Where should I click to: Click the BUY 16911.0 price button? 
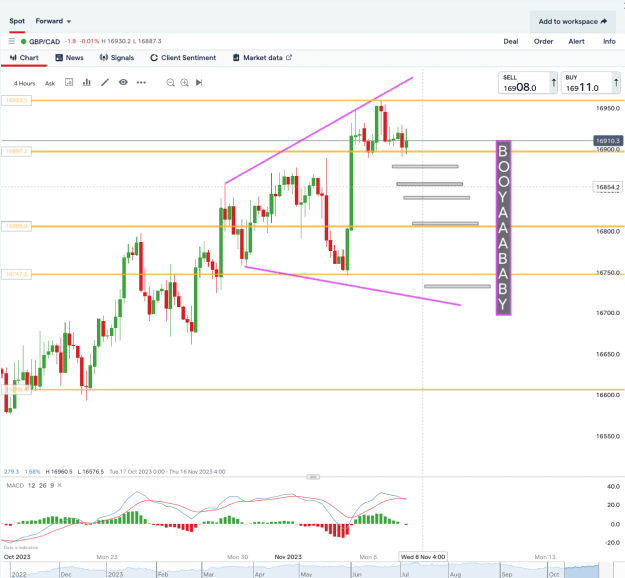tap(590, 83)
